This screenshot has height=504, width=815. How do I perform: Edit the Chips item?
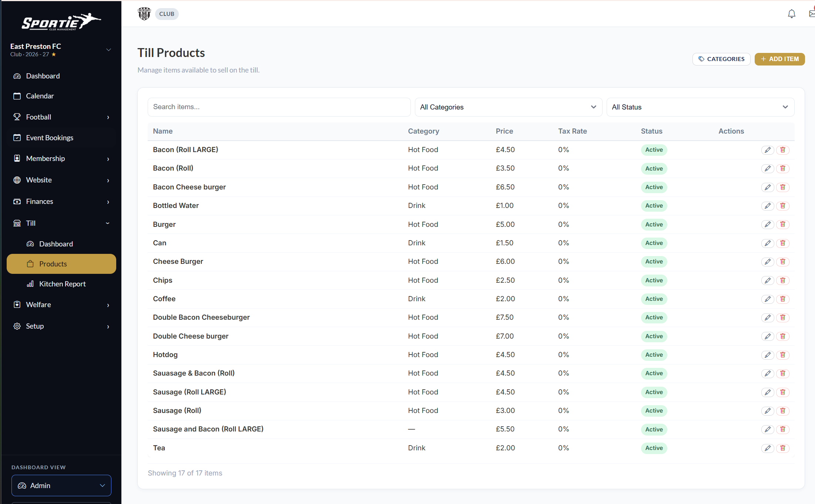[768, 280]
